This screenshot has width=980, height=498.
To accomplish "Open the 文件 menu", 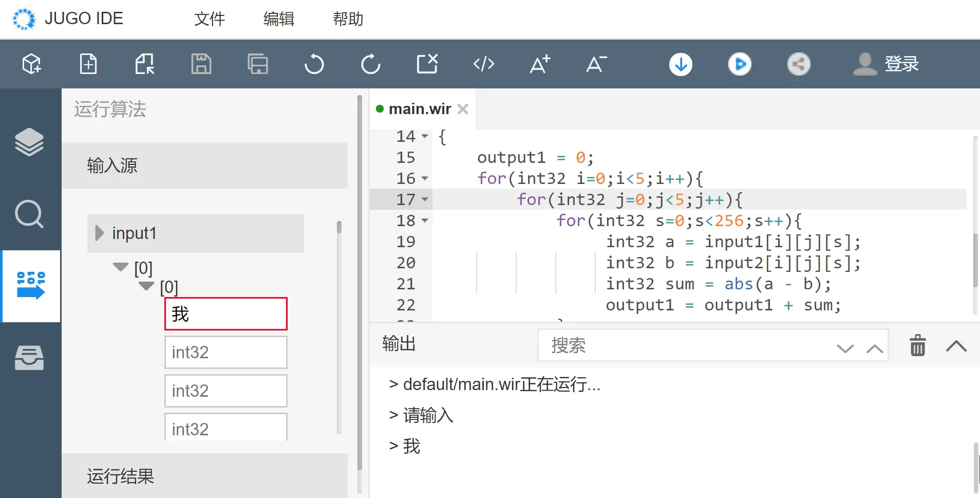I will [210, 19].
